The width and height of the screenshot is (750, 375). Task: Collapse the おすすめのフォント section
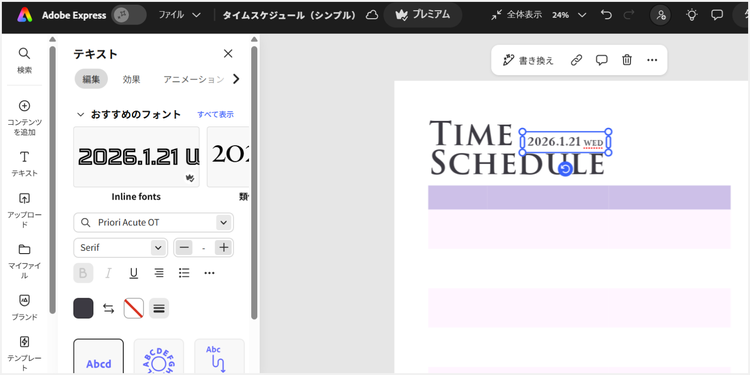click(x=80, y=114)
